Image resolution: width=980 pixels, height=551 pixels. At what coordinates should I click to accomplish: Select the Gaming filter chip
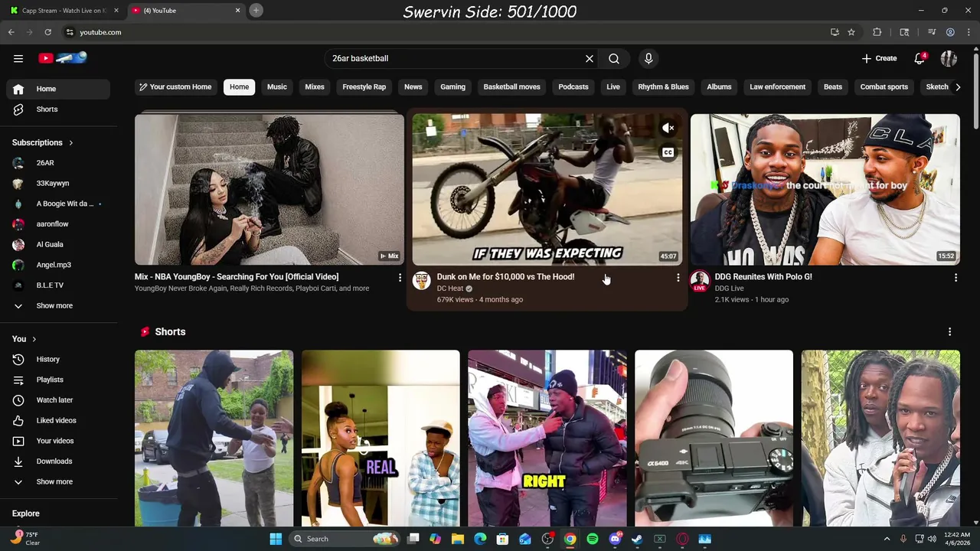(452, 87)
